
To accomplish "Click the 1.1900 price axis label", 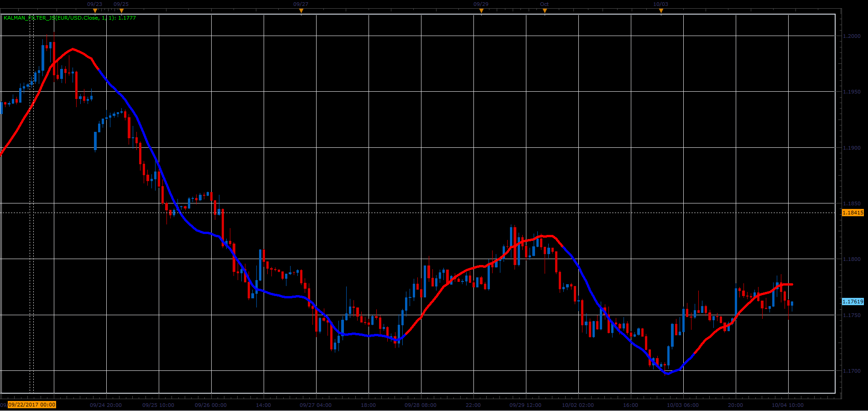I will click(852, 148).
